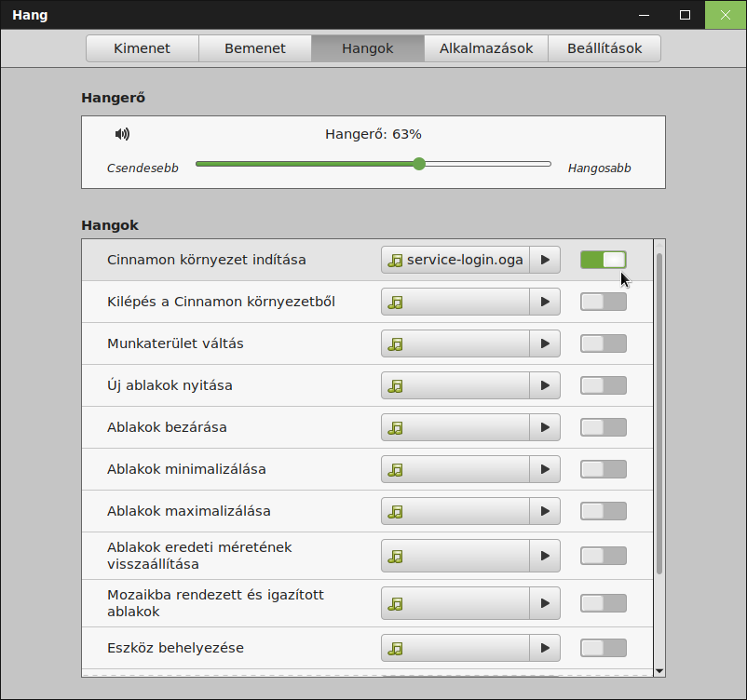
Task: Open the Beállítások tab
Action: [x=604, y=48]
